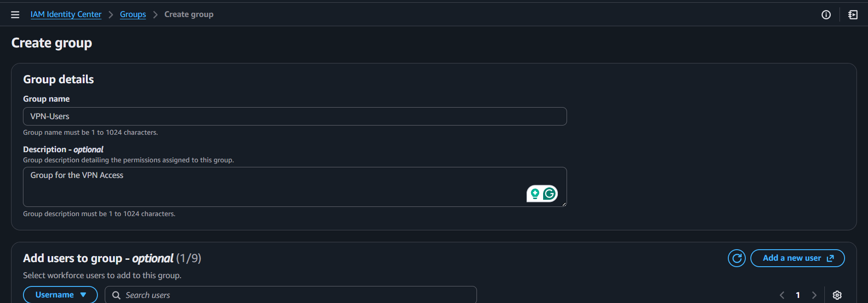Select page number 1 in pagination
This screenshot has height=303, width=868.
click(x=798, y=295)
